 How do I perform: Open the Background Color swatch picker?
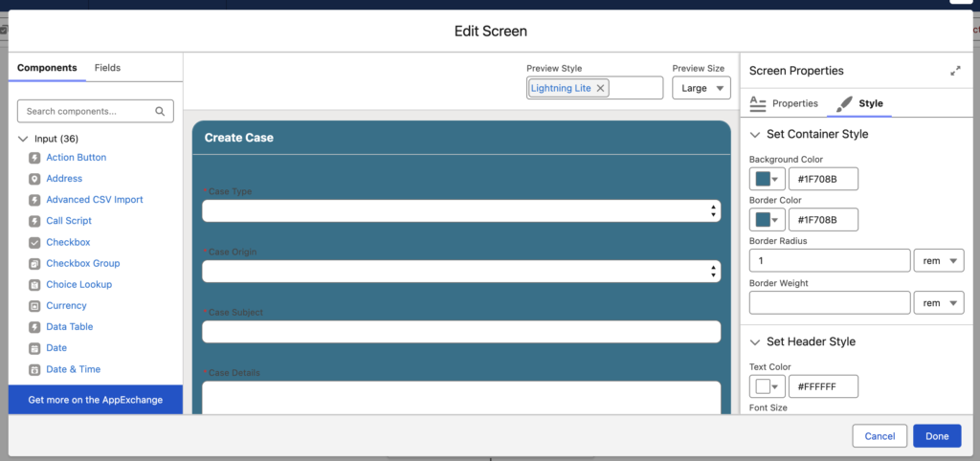[x=767, y=179]
